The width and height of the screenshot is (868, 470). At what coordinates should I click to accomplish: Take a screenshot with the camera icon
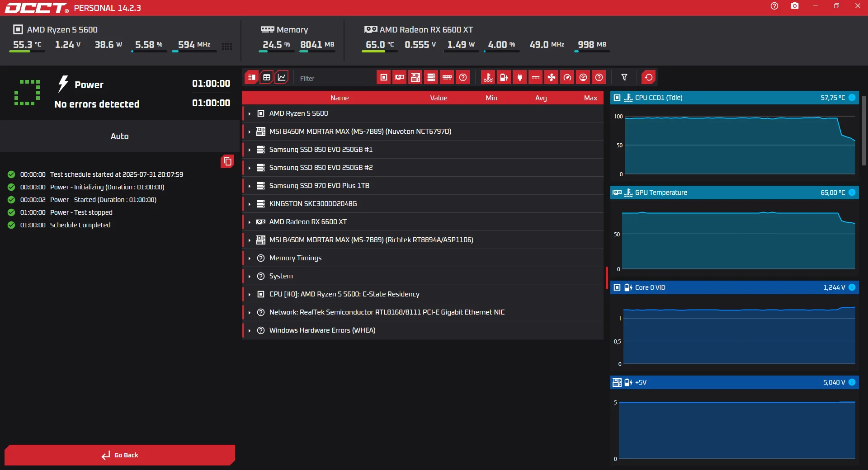pyautogui.click(x=795, y=6)
